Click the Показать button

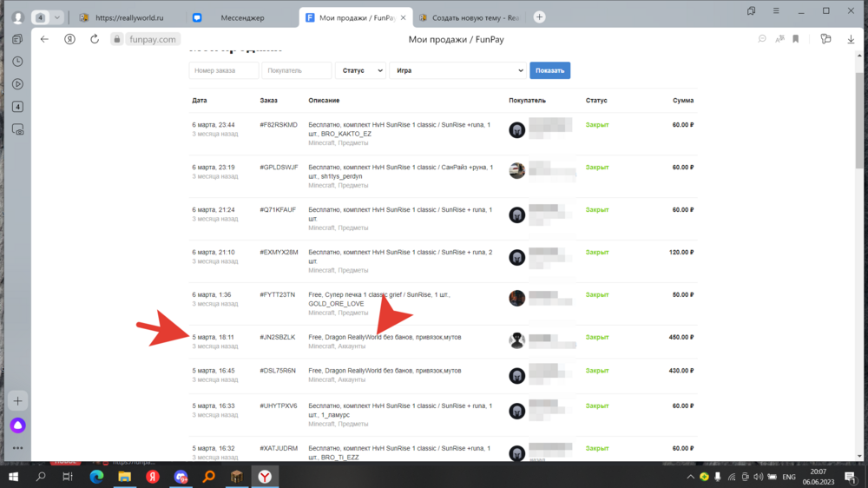[x=549, y=70]
